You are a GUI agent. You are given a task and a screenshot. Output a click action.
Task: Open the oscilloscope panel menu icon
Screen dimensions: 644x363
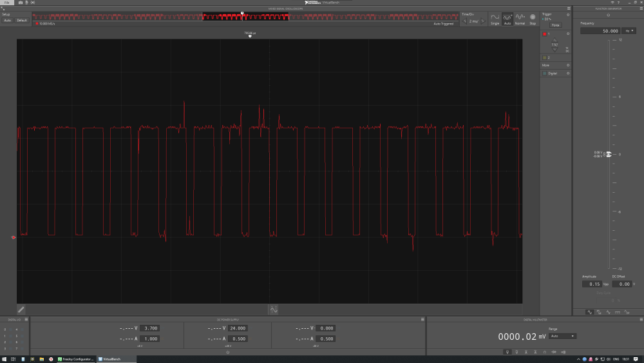(568, 8)
